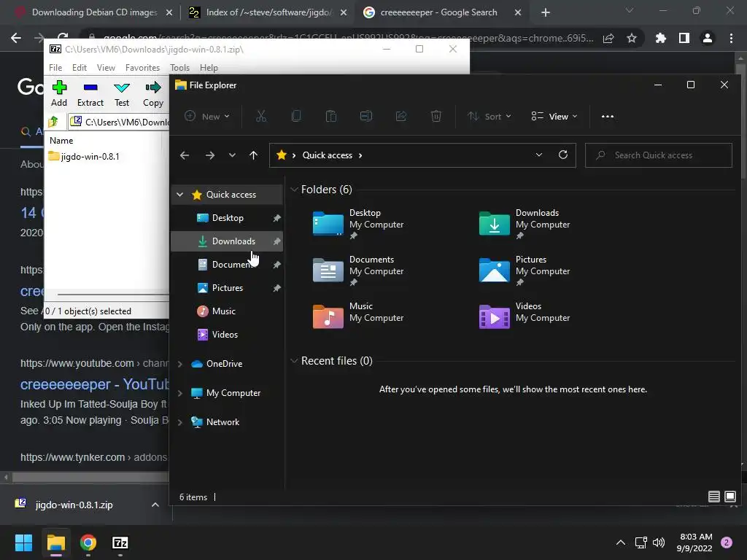This screenshot has height=560, width=747.
Task: Collapse the Quick access tree node
Action: [x=180, y=194]
